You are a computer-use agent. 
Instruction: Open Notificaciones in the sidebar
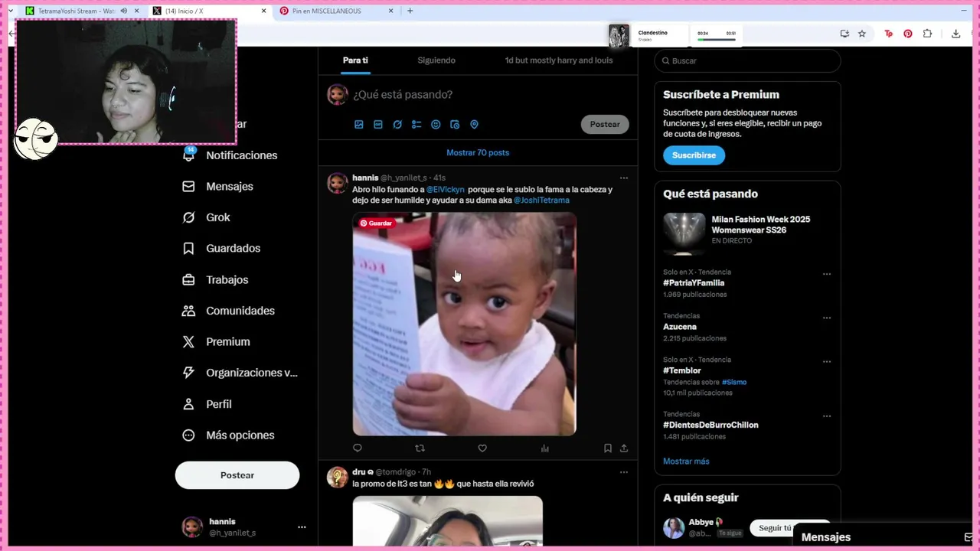click(x=230, y=155)
